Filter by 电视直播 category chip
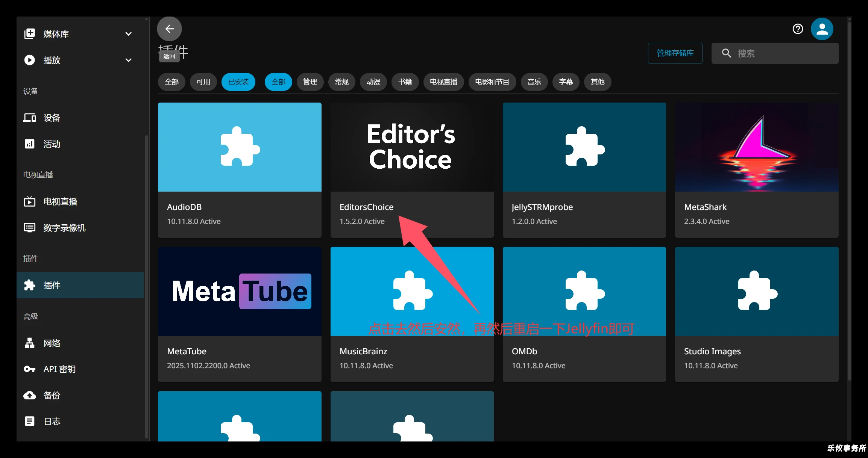Viewport: 868px width, 458px height. (x=443, y=82)
